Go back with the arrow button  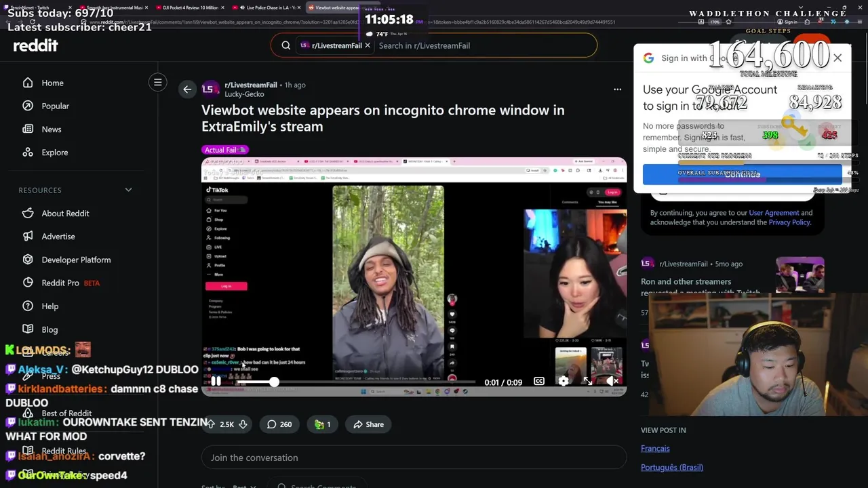point(187,89)
